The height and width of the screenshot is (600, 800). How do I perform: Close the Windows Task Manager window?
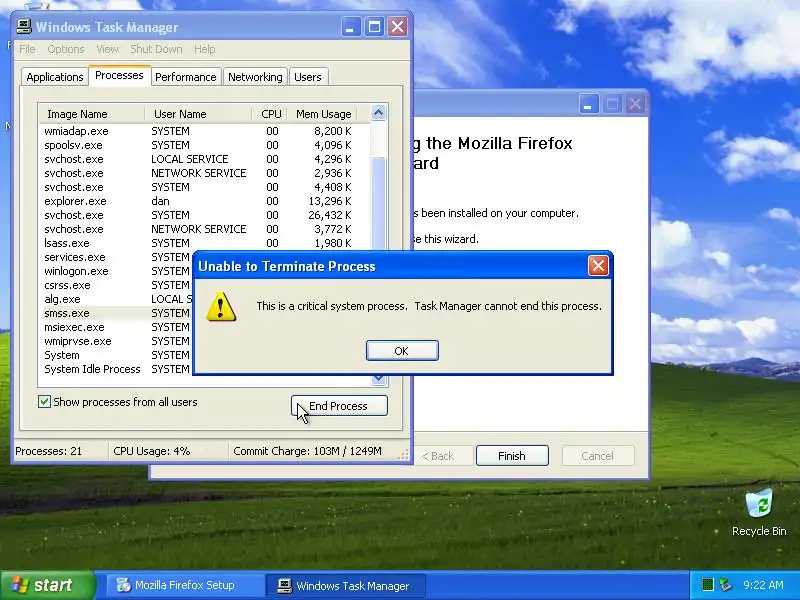click(x=397, y=27)
